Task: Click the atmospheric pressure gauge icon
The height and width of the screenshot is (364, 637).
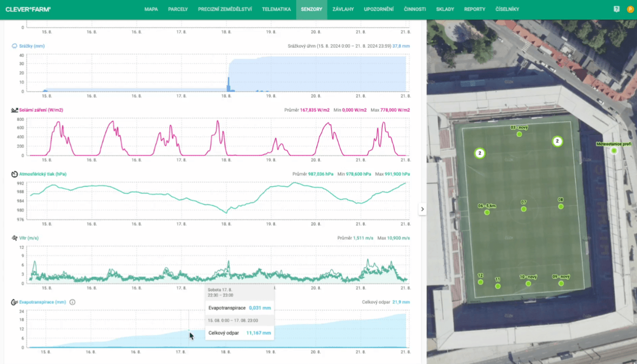Action: (x=15, y=174)
